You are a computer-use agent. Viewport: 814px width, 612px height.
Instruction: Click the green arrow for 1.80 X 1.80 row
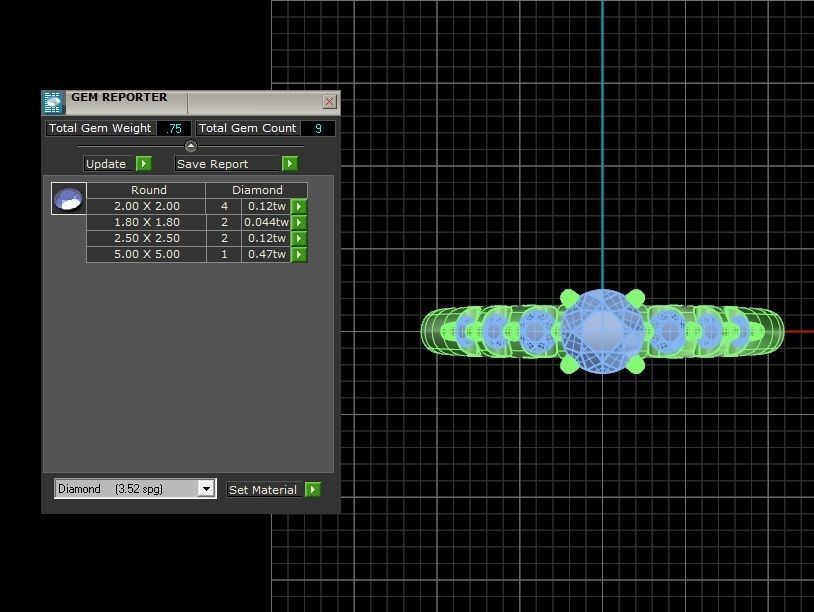click(299, 222)
